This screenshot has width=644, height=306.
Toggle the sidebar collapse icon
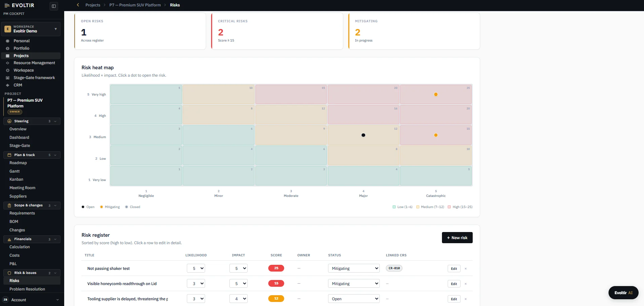(x=54, y=6)
